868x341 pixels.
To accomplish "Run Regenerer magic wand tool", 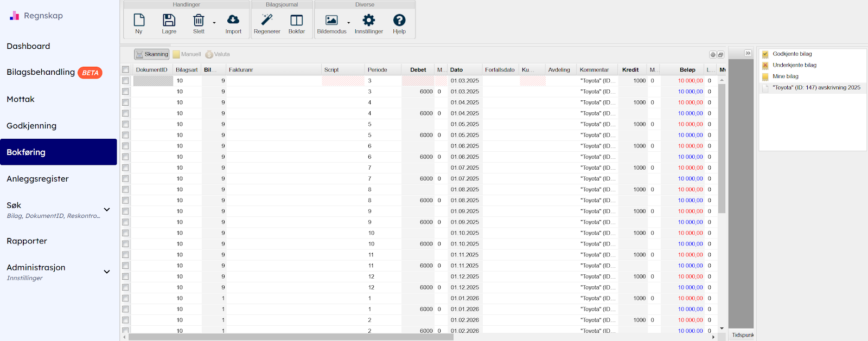I will tap(267, 23).
